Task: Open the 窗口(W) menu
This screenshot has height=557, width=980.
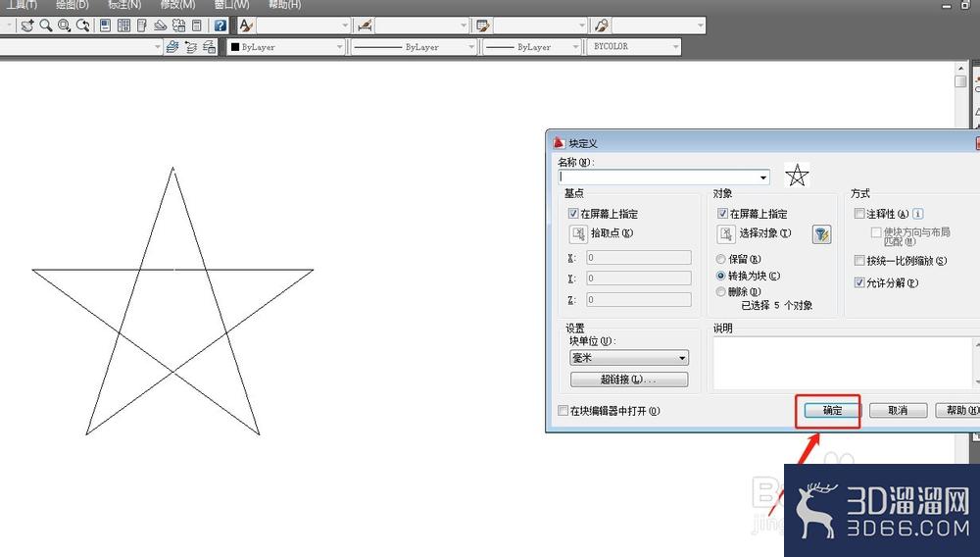Action: (x=231, y=4)
